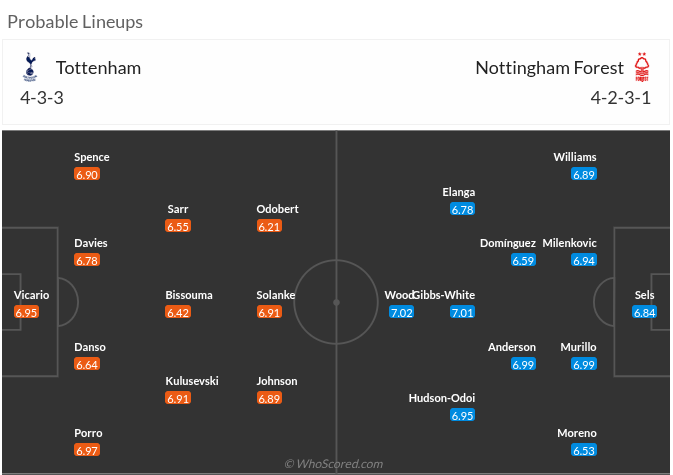673x475 pixels.
Task: Select goalkeeper Vicario's 6.95 rating badge
Action: coord(27,312)
